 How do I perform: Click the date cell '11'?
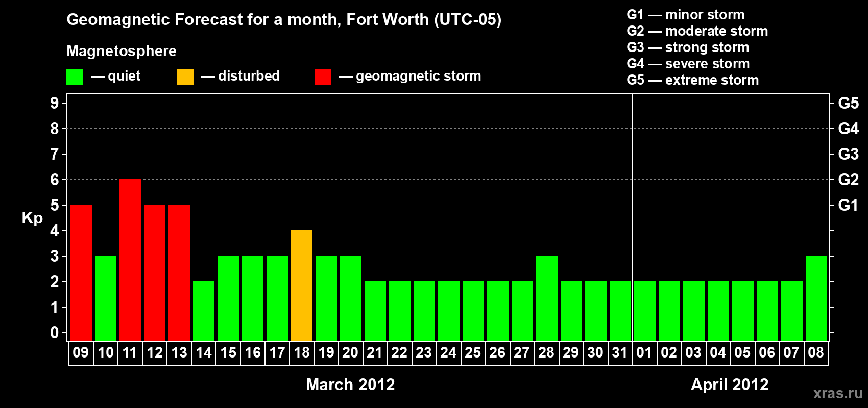(x=130, y=353)
